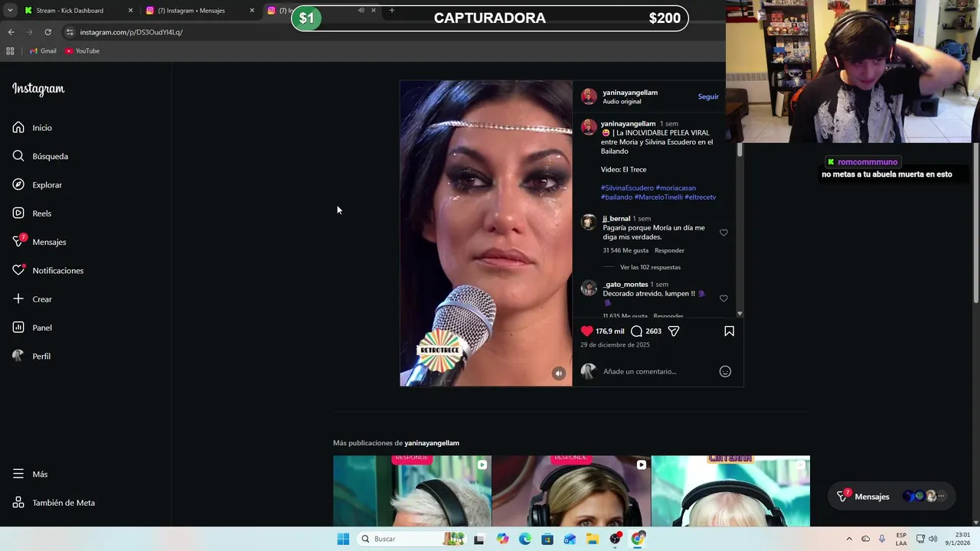Follow yaninayangellam with Seguir

tap(708, 97)
